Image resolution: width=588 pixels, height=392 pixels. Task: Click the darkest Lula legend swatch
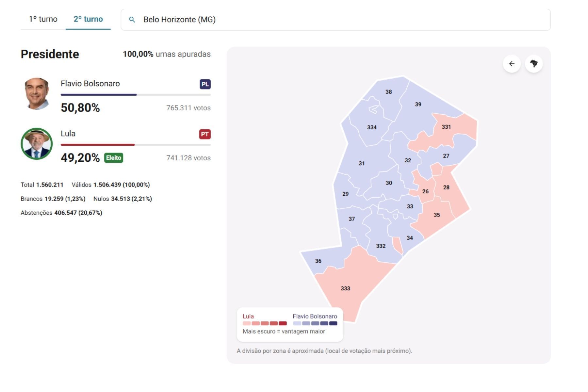[x=283, y=323]
